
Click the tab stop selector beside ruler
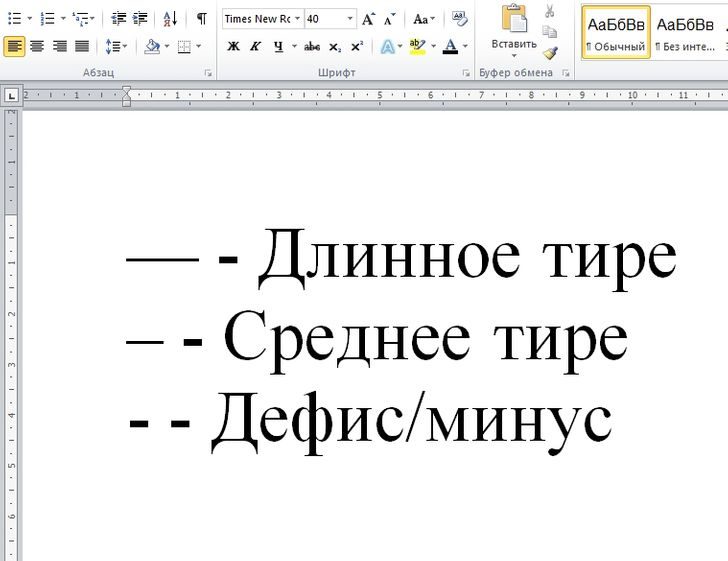pos(11,95)
